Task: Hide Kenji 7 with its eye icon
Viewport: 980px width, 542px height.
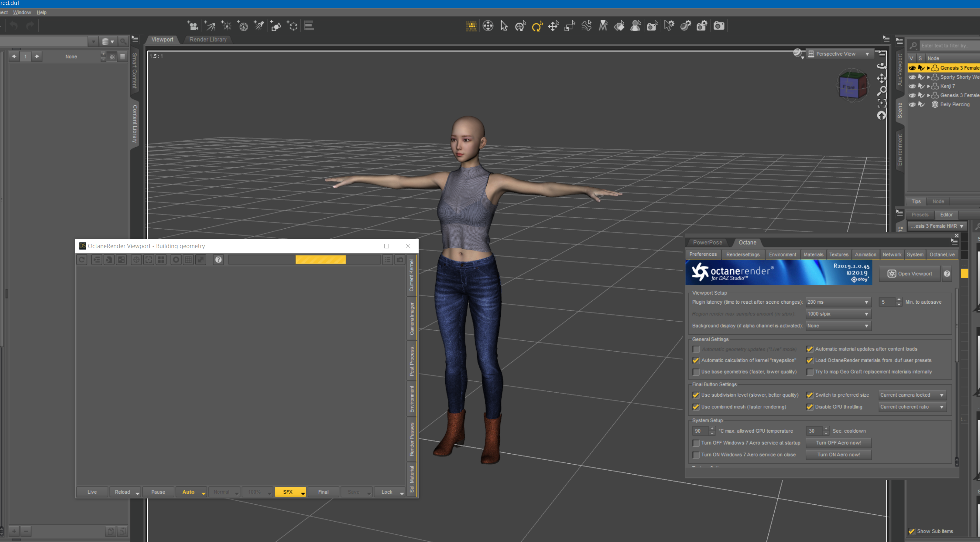Action: pyautogui.click(x=912, y=86)
